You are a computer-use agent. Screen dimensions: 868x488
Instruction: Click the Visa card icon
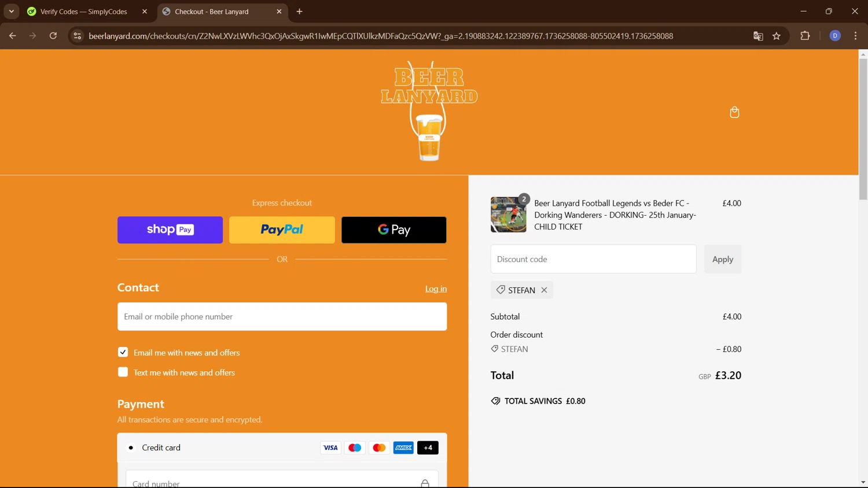[330, 448]
